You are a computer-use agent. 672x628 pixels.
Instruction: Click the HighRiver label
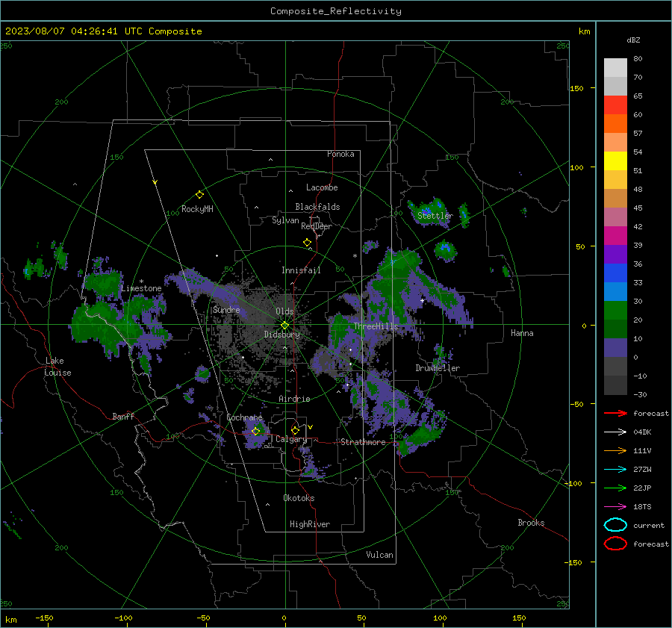tap(310, 524)
